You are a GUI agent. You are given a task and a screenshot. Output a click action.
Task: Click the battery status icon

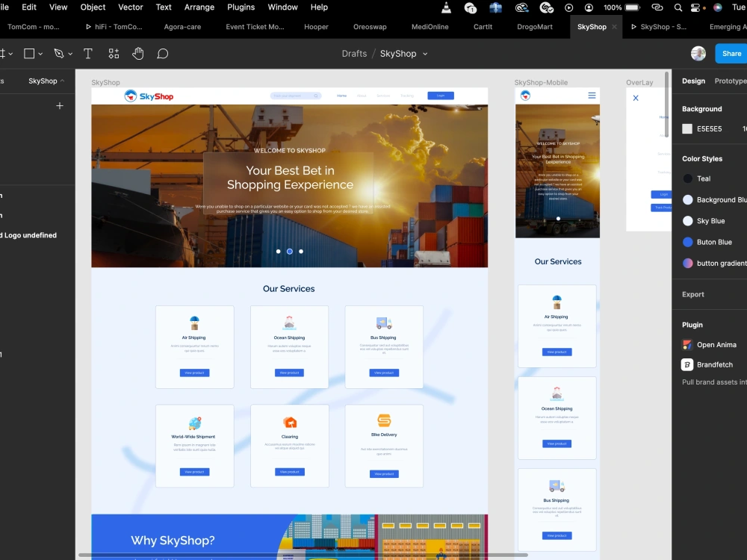(x=632, y=7)
